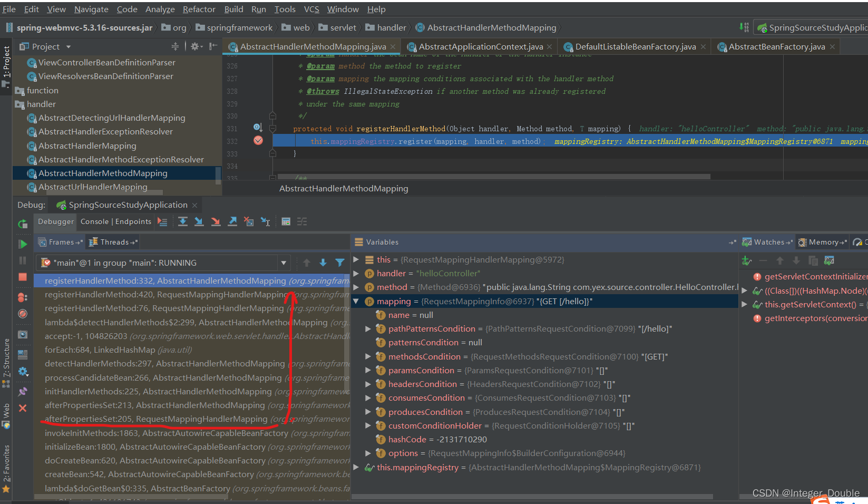This screenshot has height=504, width=868.
Task: Click the Step Into debug icon
Action: [x=199, y=222]
